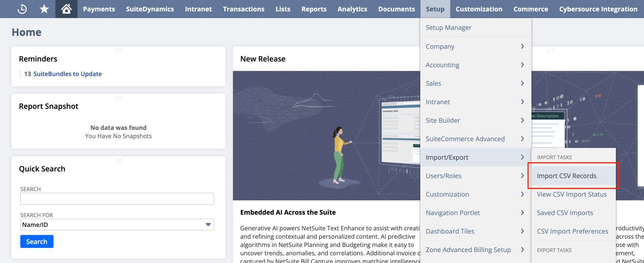Click the Quick Search text field
The width and height of the screenshot is (644, 263).
click(117, 199)
